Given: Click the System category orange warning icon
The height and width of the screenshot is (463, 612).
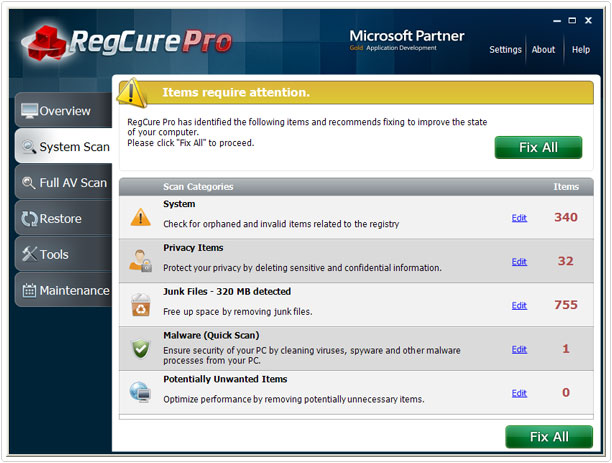Looking at the screenshot, I should pos(141,217).
